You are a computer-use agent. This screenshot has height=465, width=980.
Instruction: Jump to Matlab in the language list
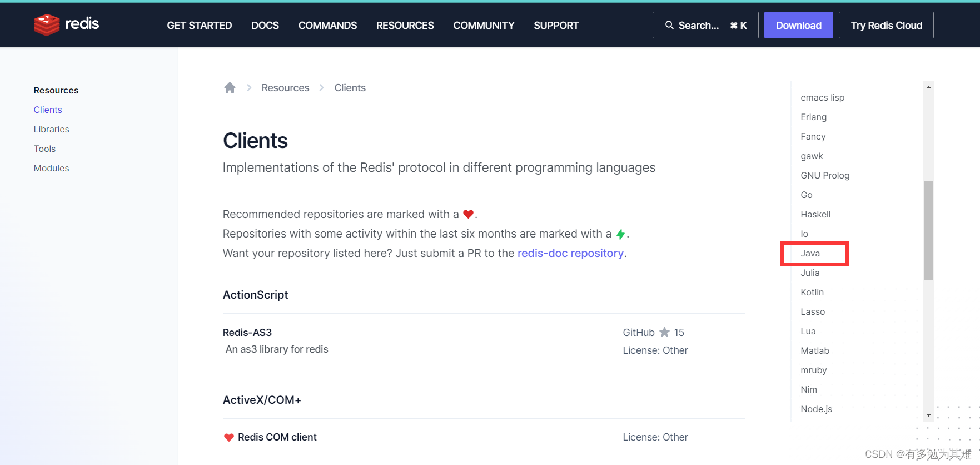point(814,350)
